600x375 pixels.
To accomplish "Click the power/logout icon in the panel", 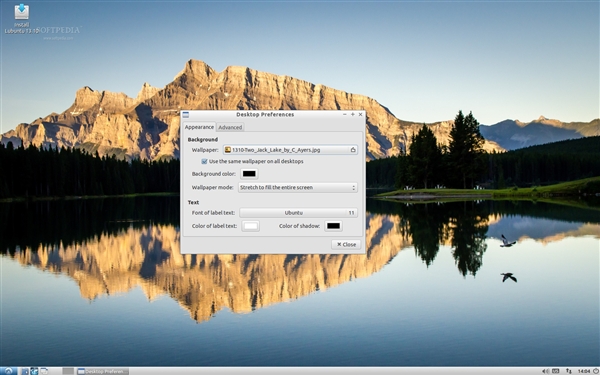I will [596, 371].
